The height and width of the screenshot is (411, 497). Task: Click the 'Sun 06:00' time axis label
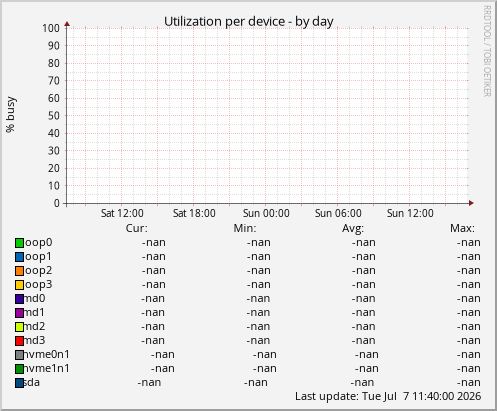point(338,213)
